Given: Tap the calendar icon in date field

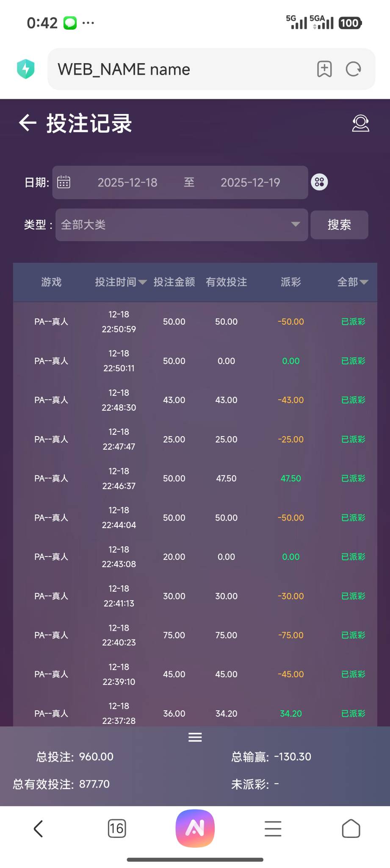Looking at the screenshot, I should 64,182.
